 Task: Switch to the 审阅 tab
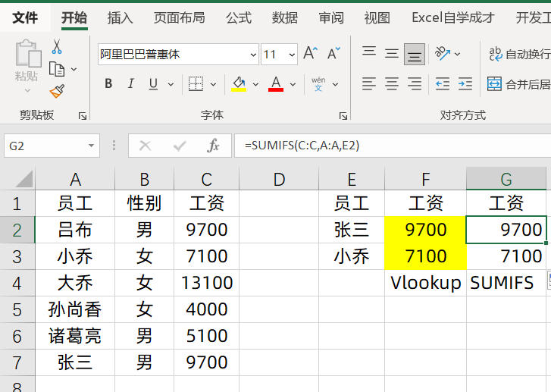331,17
